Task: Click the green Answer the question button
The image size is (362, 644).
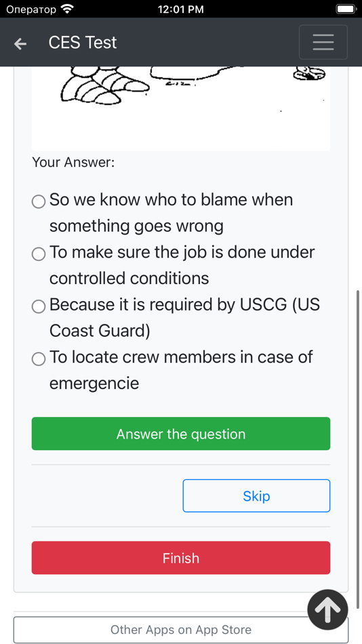Action: [181, 434]
